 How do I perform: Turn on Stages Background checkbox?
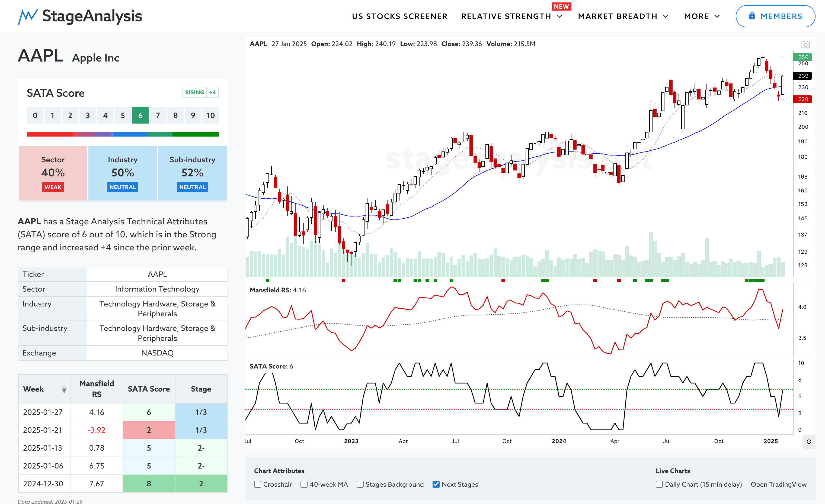pos(360,484)
